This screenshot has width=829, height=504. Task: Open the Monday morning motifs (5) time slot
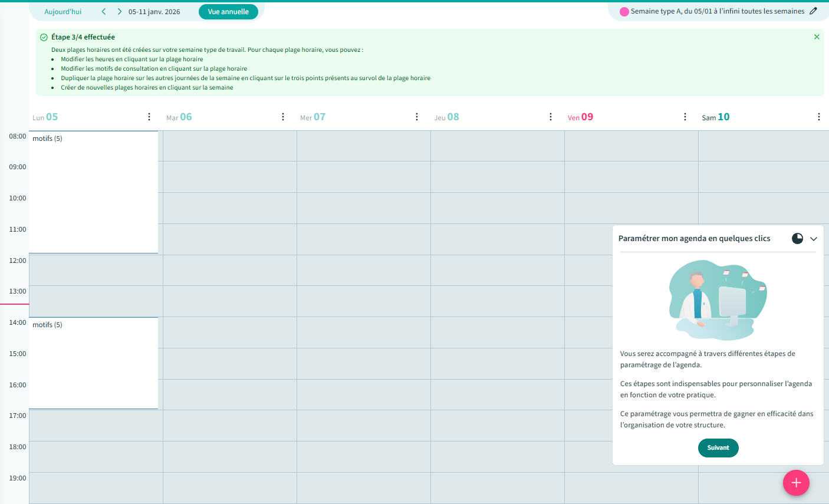click(x=93, y=192)
